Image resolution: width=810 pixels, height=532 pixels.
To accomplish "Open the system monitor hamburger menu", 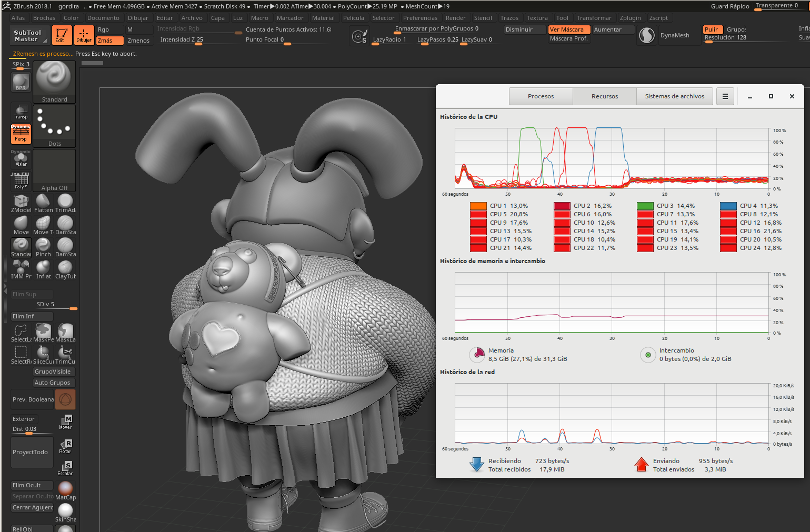I will pos(725,96).
